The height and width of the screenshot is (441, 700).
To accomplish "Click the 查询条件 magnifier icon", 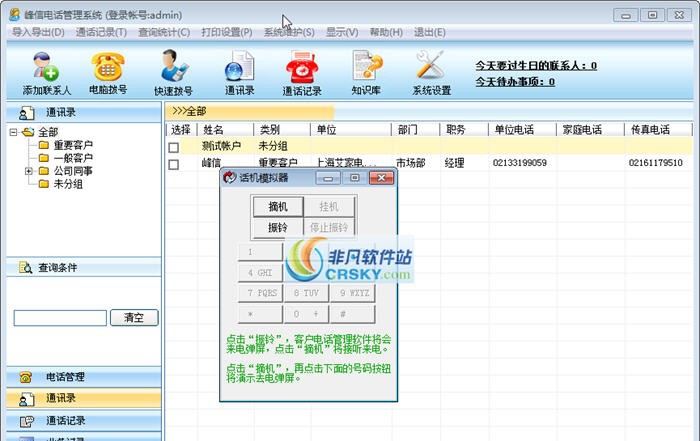I will [x=25, y=267].
